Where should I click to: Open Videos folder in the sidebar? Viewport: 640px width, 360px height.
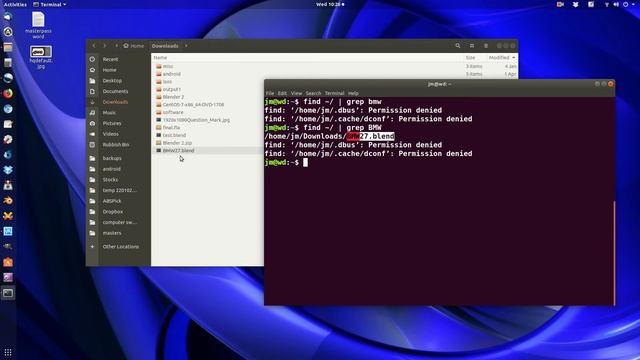click(111, 134)
